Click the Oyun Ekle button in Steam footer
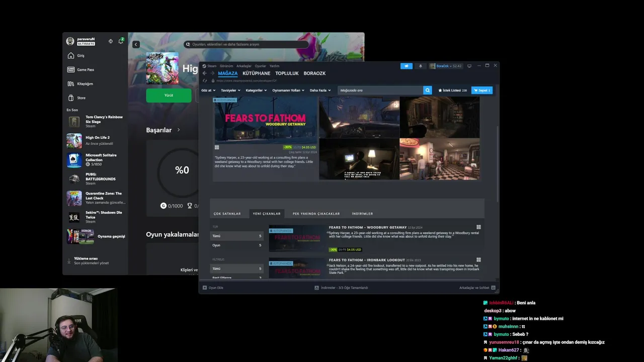This screenshot has height=362, width=644. (213, 288)
